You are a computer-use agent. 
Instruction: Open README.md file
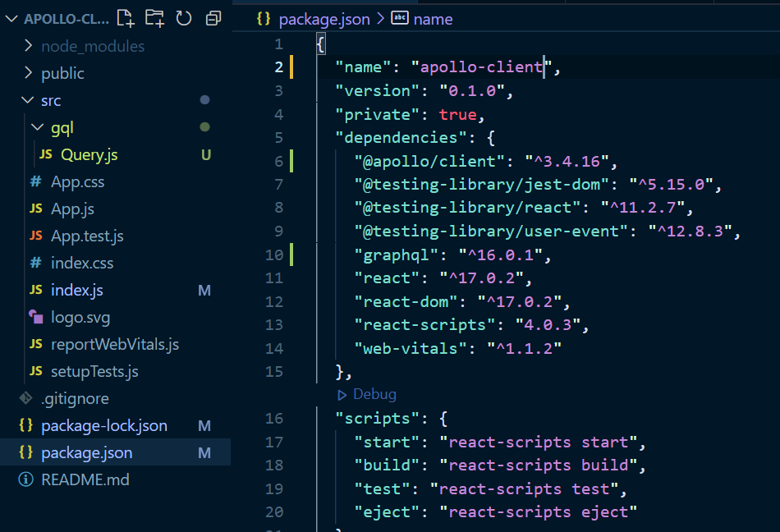(x=85, y=479)
